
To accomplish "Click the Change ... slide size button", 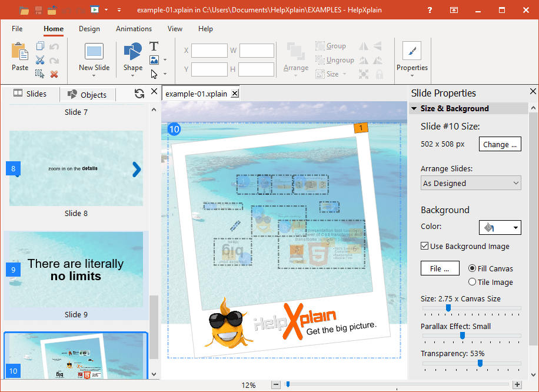I will coord(500,144).
